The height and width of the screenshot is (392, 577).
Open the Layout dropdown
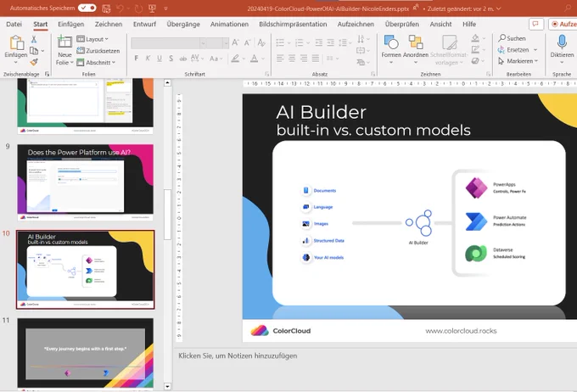[x=92, y=39]
